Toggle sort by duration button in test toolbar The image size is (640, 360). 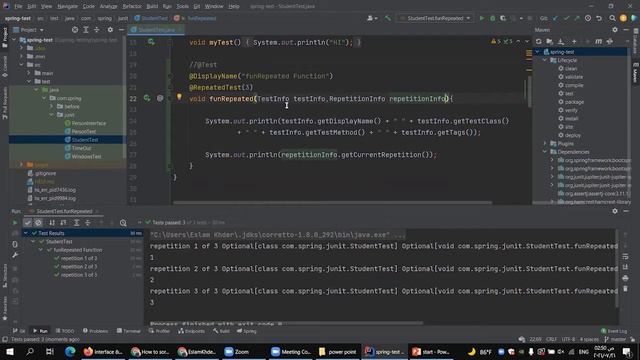tap(63, 223)
